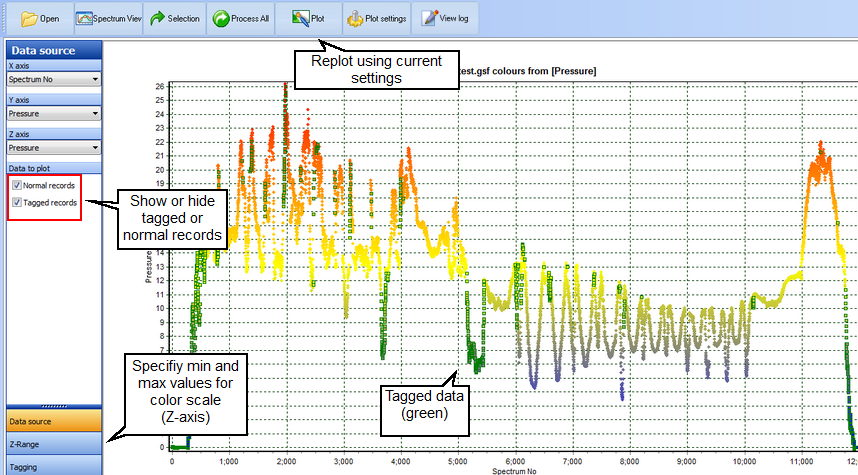Replot using the Plot toolbar button

pyautogui.click(x=307, y=18)
